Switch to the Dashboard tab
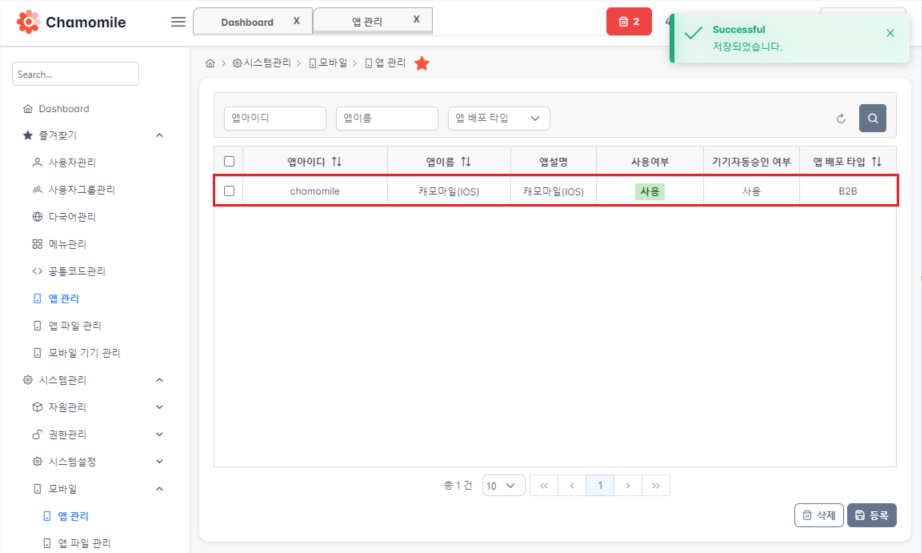 (x=247, y=21)
